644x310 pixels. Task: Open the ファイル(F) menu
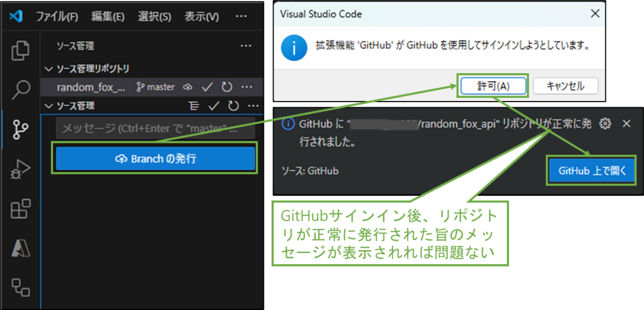(57, 17)
